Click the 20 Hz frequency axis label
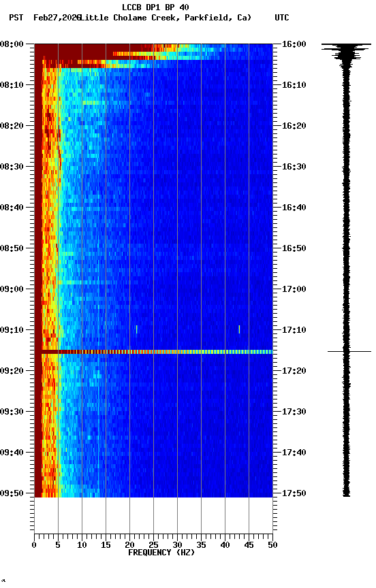 point(129,545)
